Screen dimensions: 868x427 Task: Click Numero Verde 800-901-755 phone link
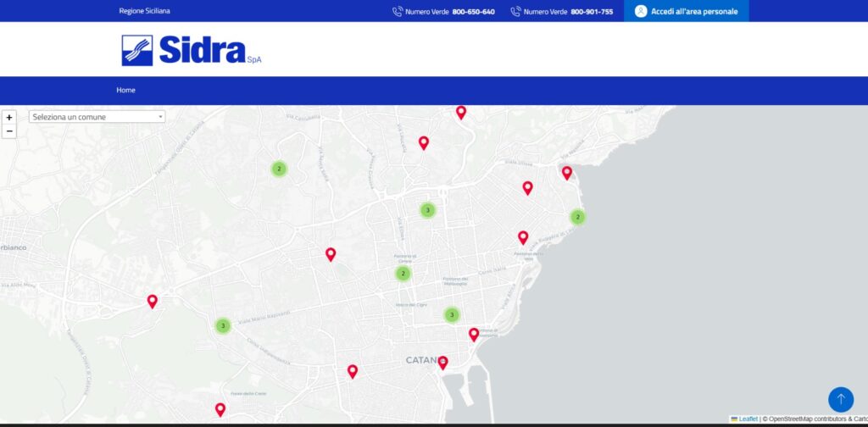[x=562, y=12]
